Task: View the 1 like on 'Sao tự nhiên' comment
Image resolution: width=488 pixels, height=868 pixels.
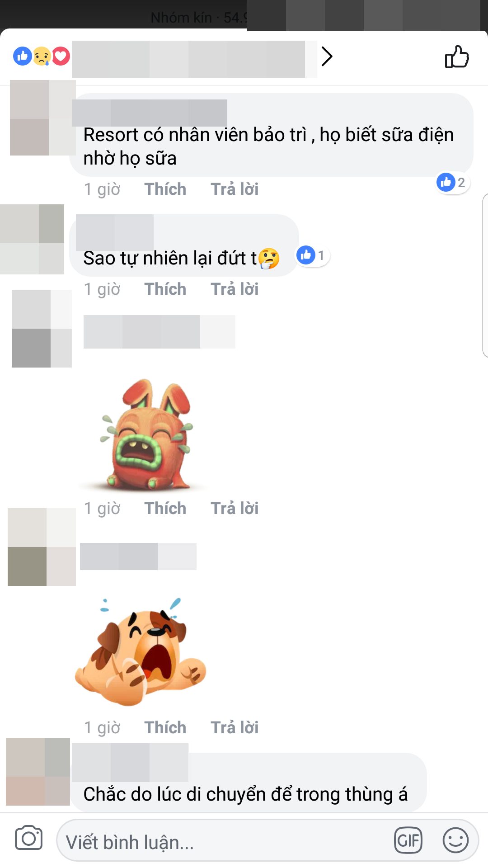Action: pyautogui.click(x=312, y=255)
